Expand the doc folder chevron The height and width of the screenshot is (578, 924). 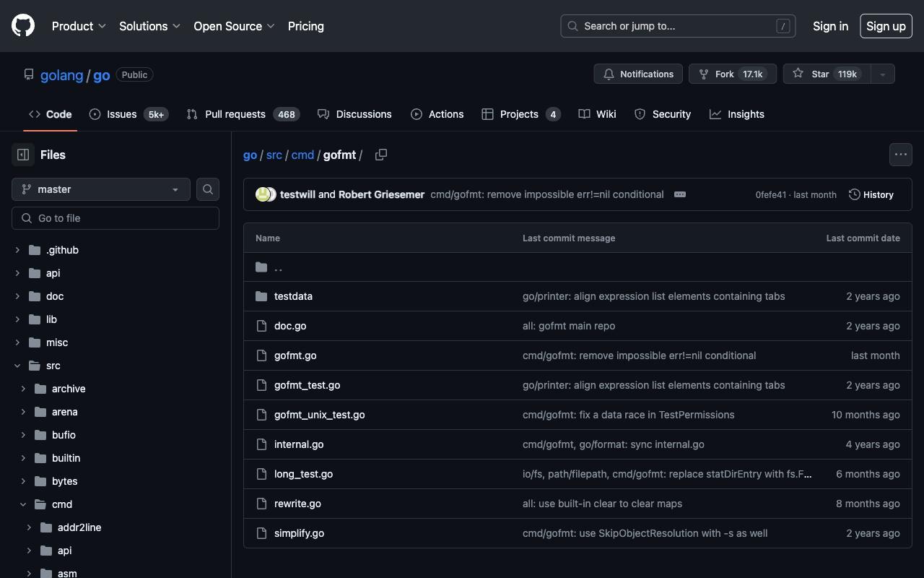pyautogui.click(x=17, y=296)
